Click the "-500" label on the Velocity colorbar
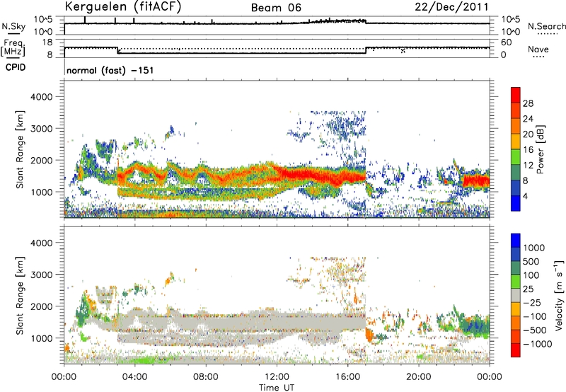The image size is (566, 392). click(x=535, y=330)
